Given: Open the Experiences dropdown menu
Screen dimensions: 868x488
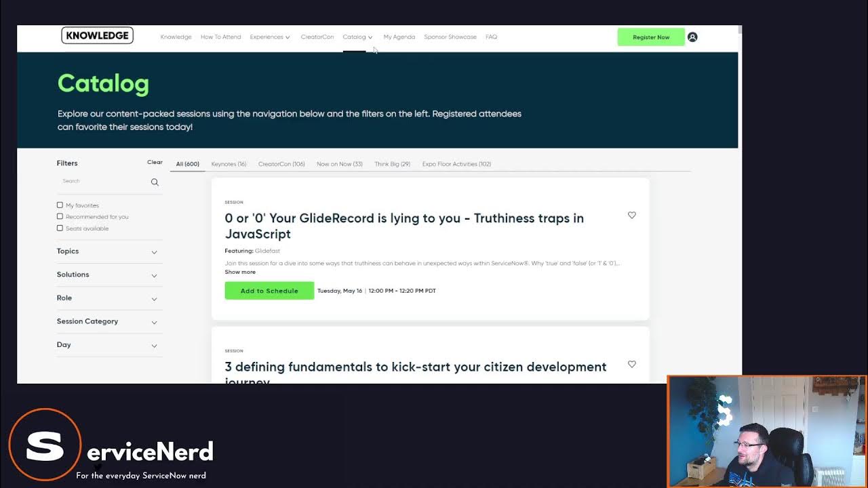Looking at the screenshot, I should [x=270, y=37].
